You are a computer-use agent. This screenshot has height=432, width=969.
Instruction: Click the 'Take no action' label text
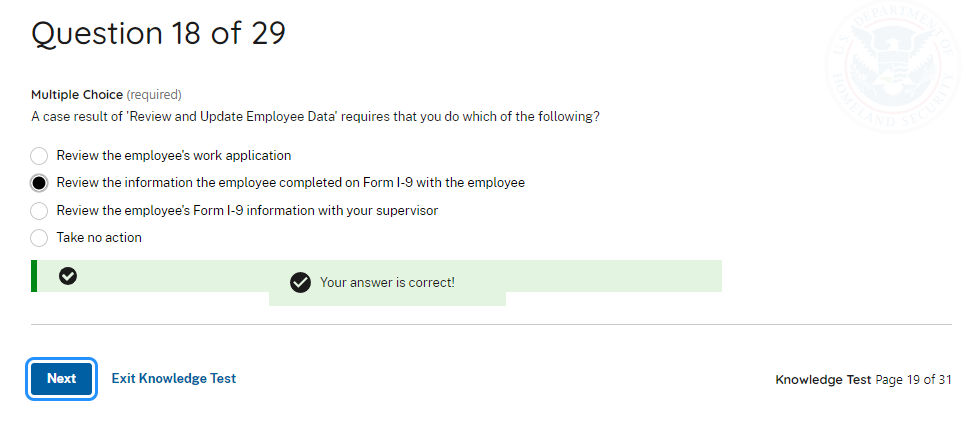pyautogui.click(x=99, y=238)
